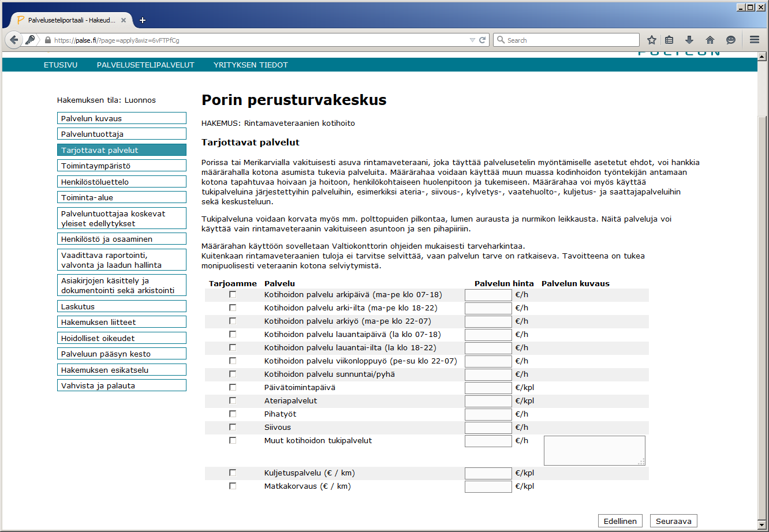This screenshot has width=769, height=532.
Task: Click the smiley chat icon in toolbar
Action: (x=731, y=40)
